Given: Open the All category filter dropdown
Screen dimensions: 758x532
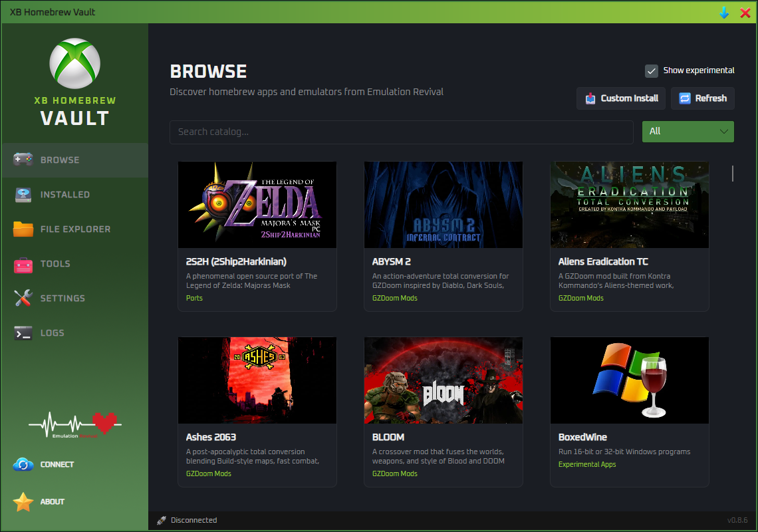Looking at the screenshot, I should click(x=688, y=132).
